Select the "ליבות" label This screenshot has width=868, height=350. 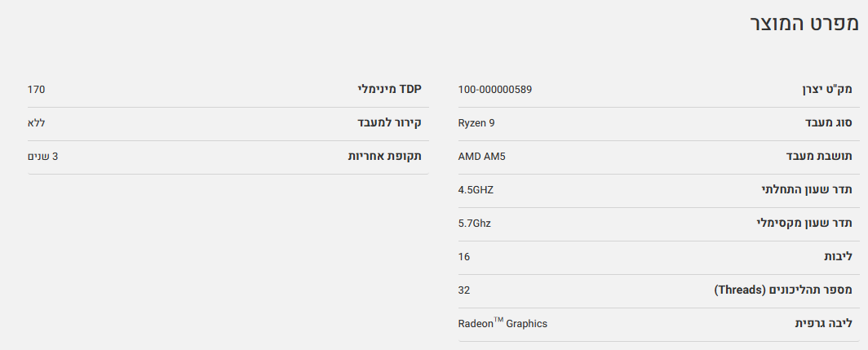point(838,256)
